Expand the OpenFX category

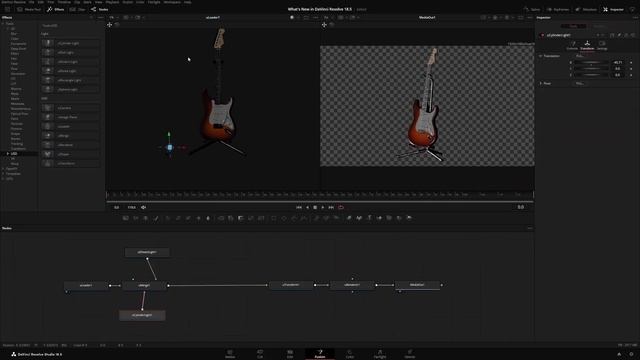[3, 169]
